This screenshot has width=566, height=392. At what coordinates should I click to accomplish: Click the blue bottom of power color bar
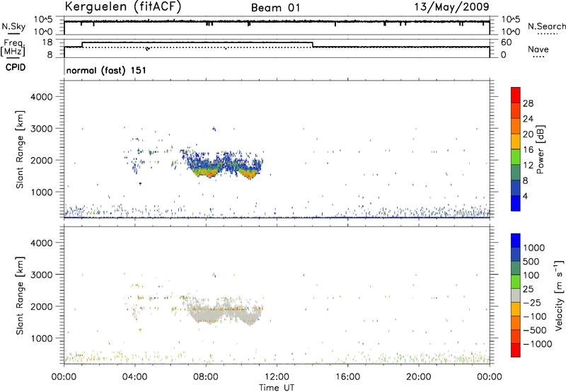[x=516, y=203]
